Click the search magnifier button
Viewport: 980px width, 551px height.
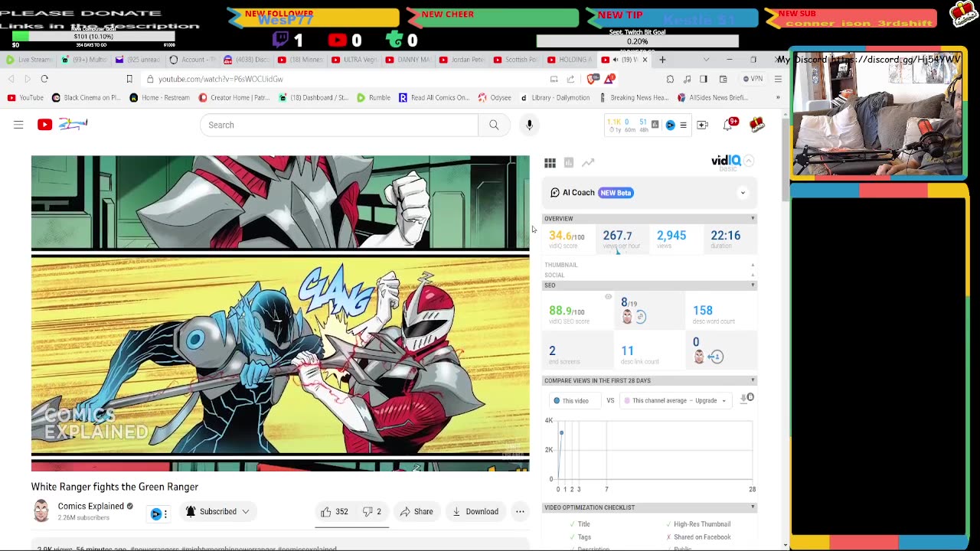tap(494, 125)
